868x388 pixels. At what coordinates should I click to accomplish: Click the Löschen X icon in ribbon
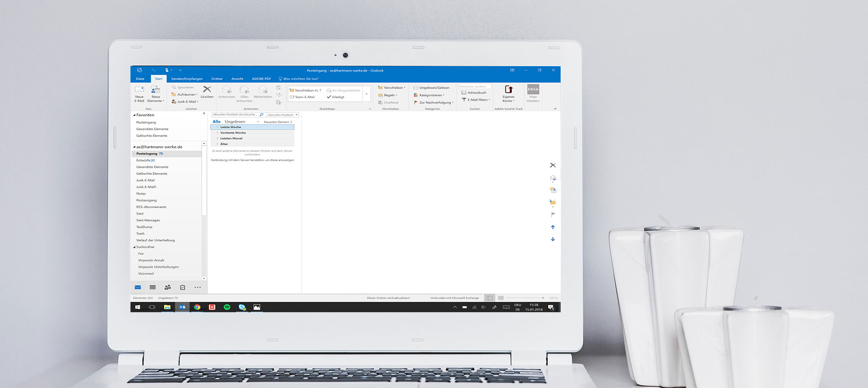pos(207,89)
